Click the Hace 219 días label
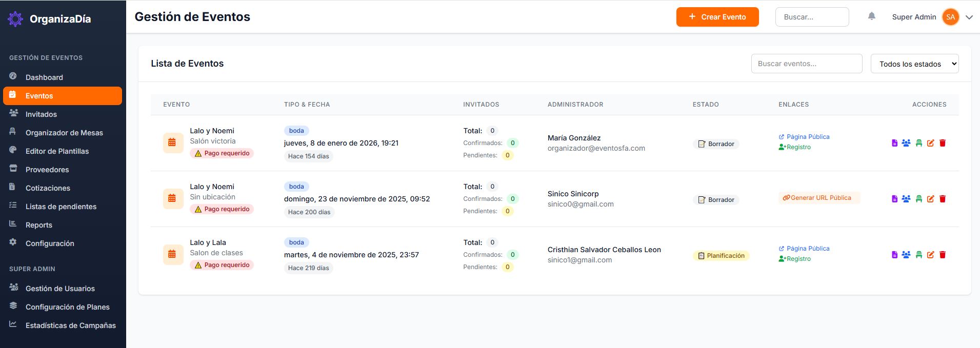 pyautogui.click(x=309, y=268)
